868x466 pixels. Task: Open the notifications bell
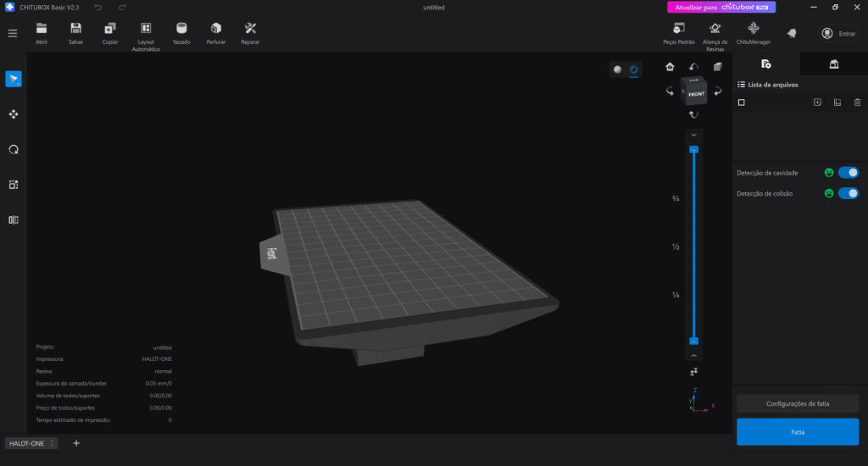pyautogui.click(x=792, y=34)
